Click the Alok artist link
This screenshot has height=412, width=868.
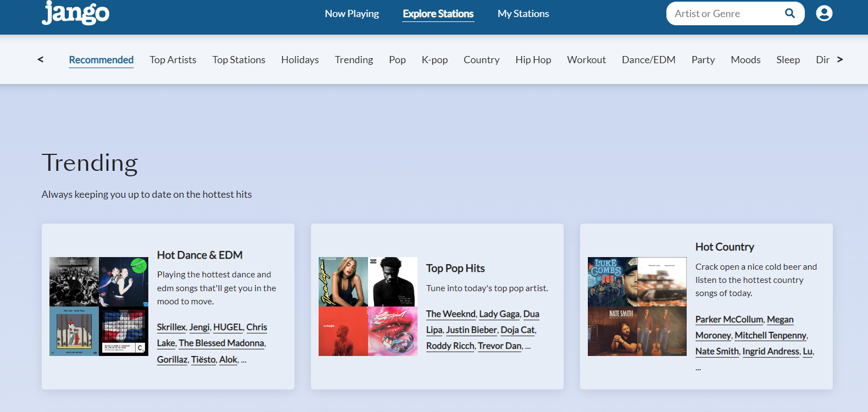coord(229,359)
